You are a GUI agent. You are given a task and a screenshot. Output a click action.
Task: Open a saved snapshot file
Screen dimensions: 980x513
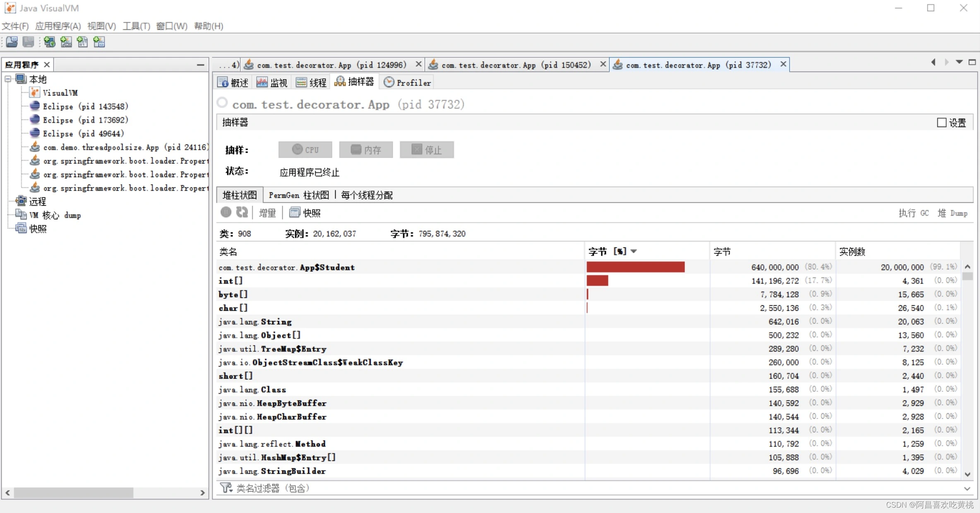12,41
